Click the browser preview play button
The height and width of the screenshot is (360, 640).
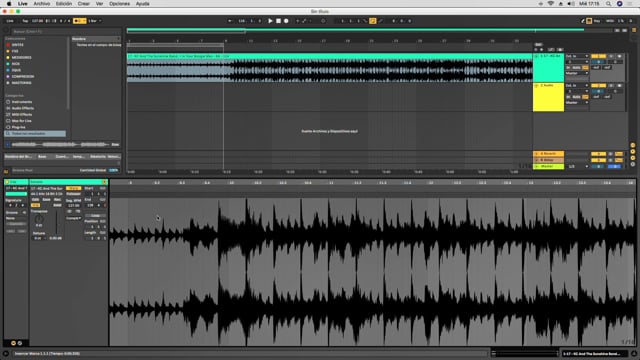click(7, 144)
